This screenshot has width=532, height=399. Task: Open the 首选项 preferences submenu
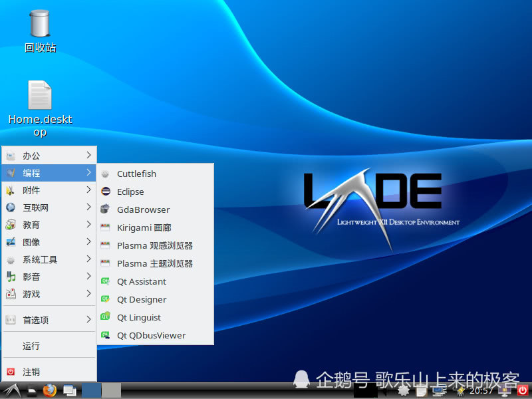point(49,320)
